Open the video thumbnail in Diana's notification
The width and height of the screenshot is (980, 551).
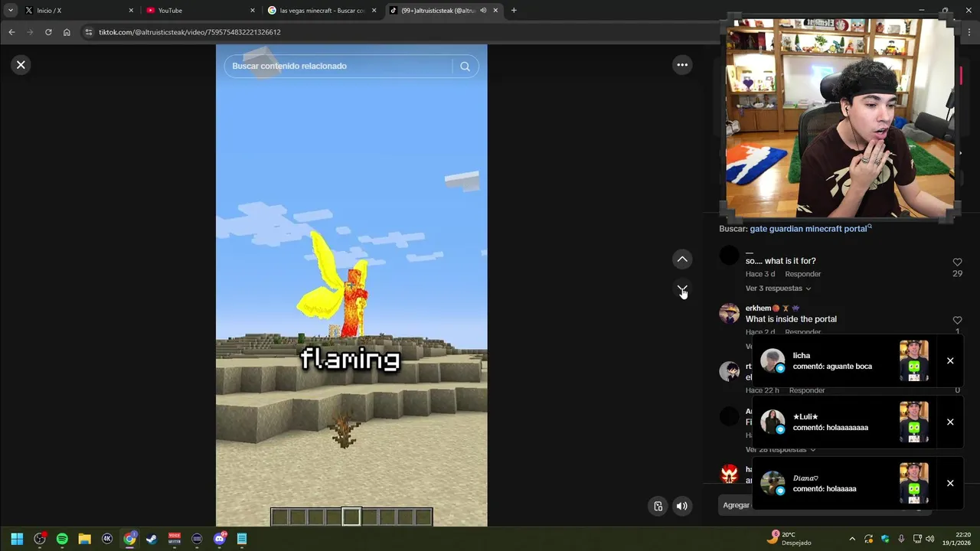click(913, 484)
